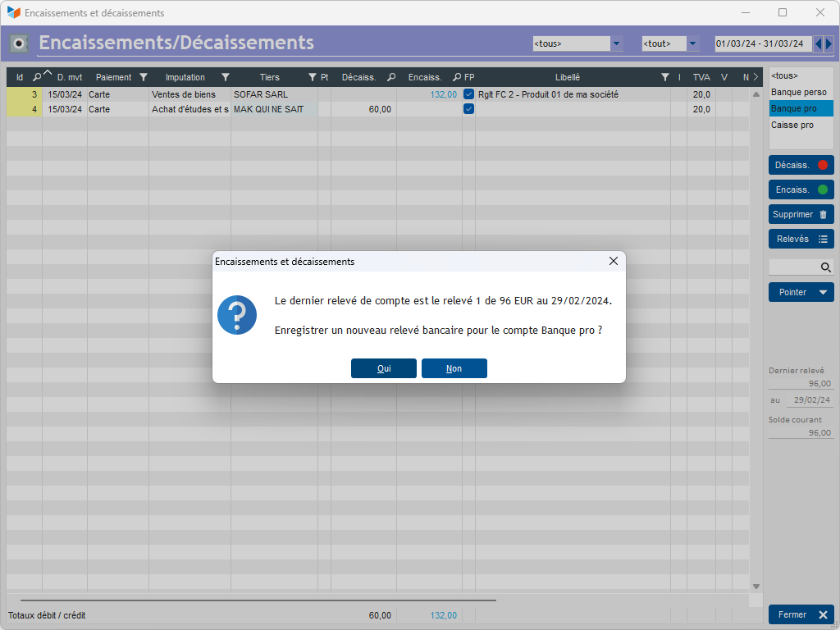Click the Paiement column filter icon
Screen dimensions: 840x630
pos(144,77)
